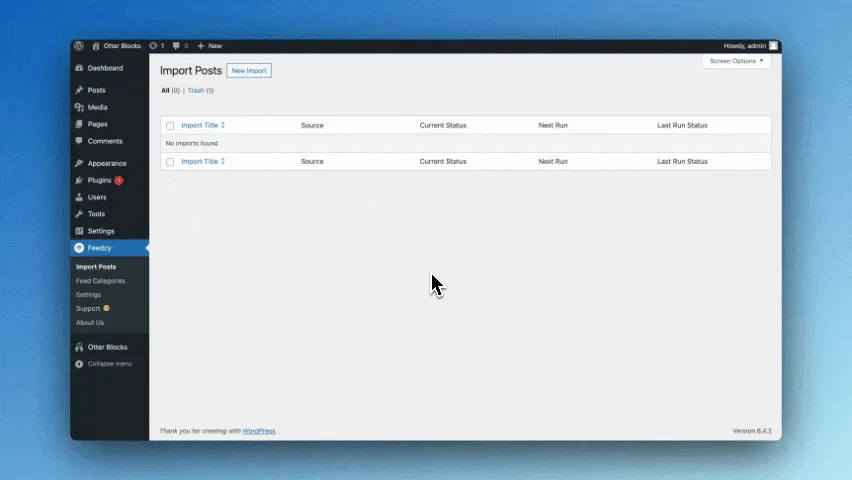
Task: Show the All imports filter
Action: (165, 90)
